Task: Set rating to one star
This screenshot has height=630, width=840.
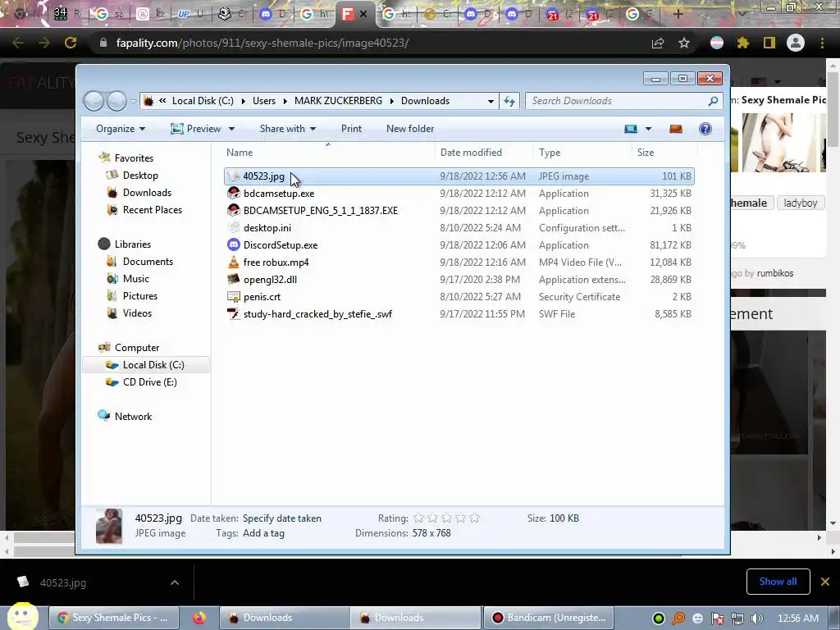Action: coord(419,518)
